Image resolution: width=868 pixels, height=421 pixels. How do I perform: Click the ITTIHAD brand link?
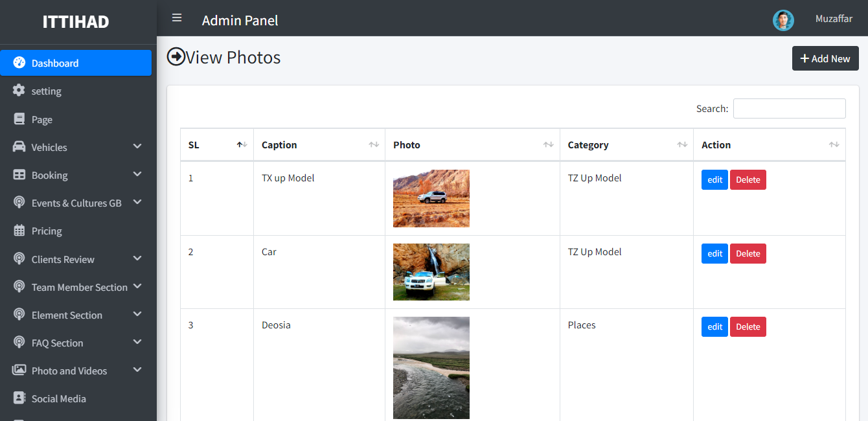pos(76,21)
